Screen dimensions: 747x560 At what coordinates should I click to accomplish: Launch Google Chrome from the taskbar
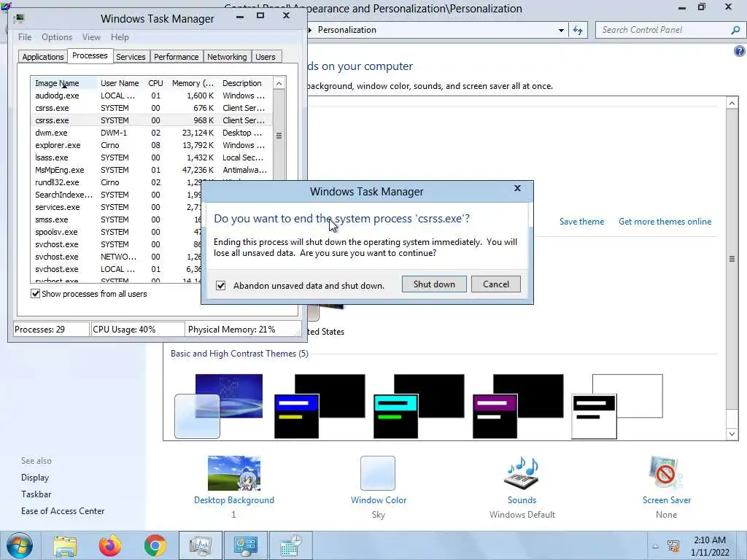tap(155, 545)
